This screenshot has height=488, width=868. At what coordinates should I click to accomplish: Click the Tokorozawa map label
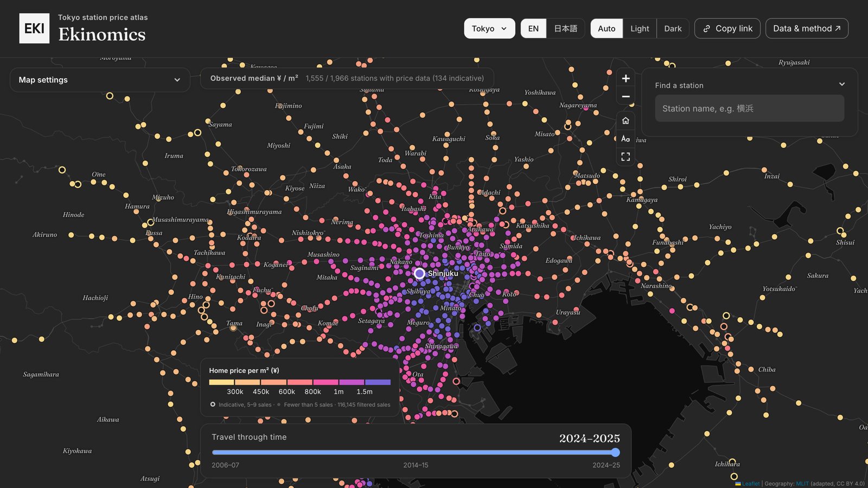tap(249, 169)
